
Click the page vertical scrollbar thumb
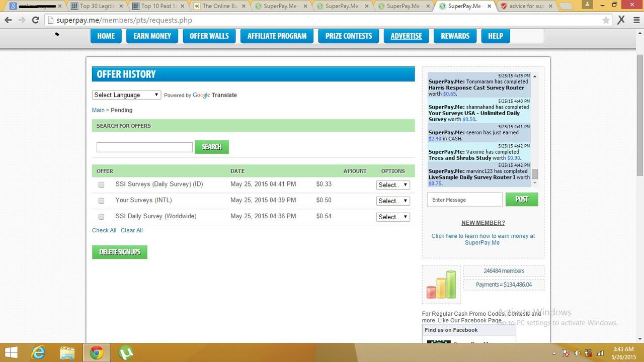pos(640,115)
